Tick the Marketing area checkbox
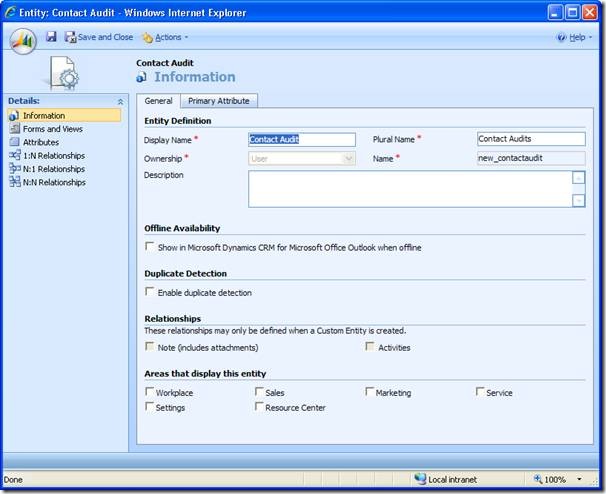 tap(370, 392)
